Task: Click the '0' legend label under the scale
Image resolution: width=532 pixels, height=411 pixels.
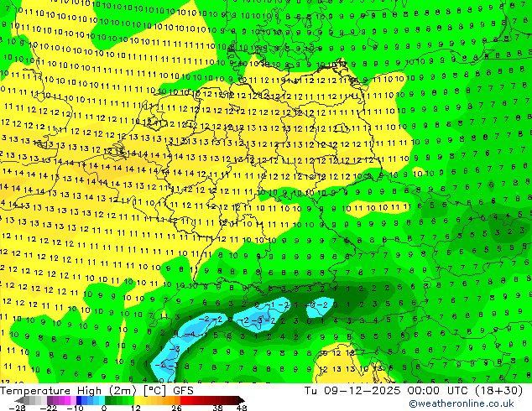Action: point(104,408)
